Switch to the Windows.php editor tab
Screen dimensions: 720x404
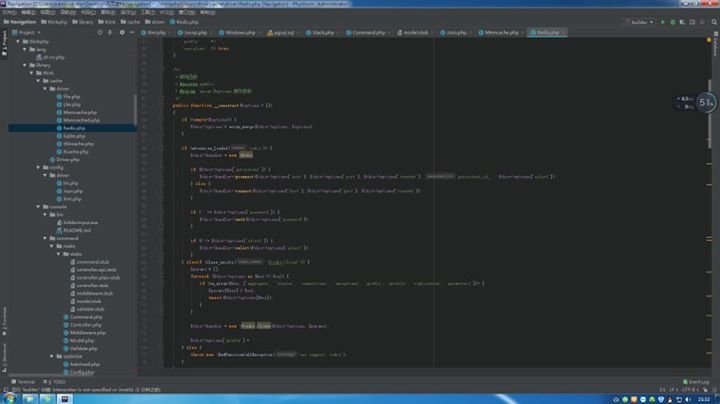(239, 33)
